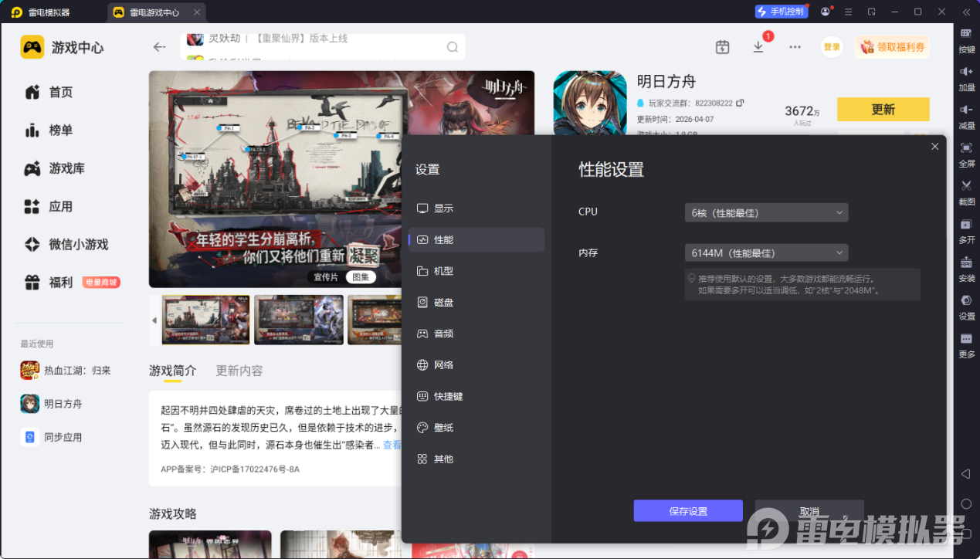
Task: Tap the Android back triangle button
Action: pyautogui.click(x=965, y=473)
